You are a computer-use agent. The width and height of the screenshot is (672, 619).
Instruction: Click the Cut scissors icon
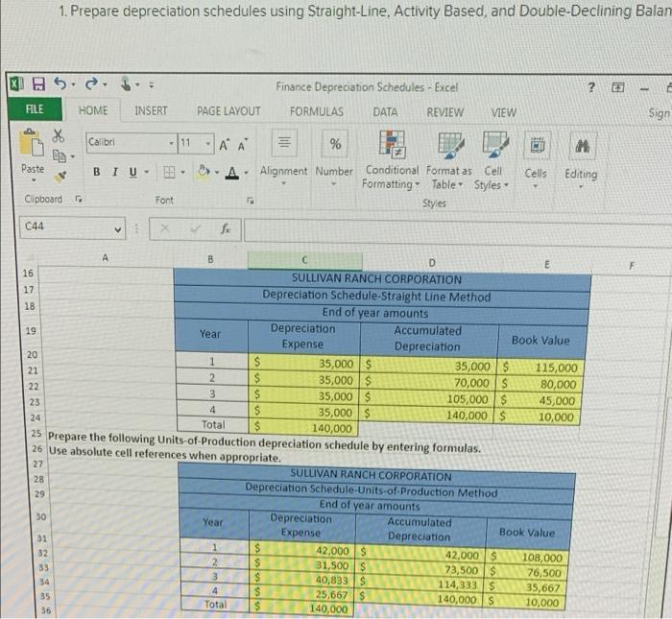59,135
